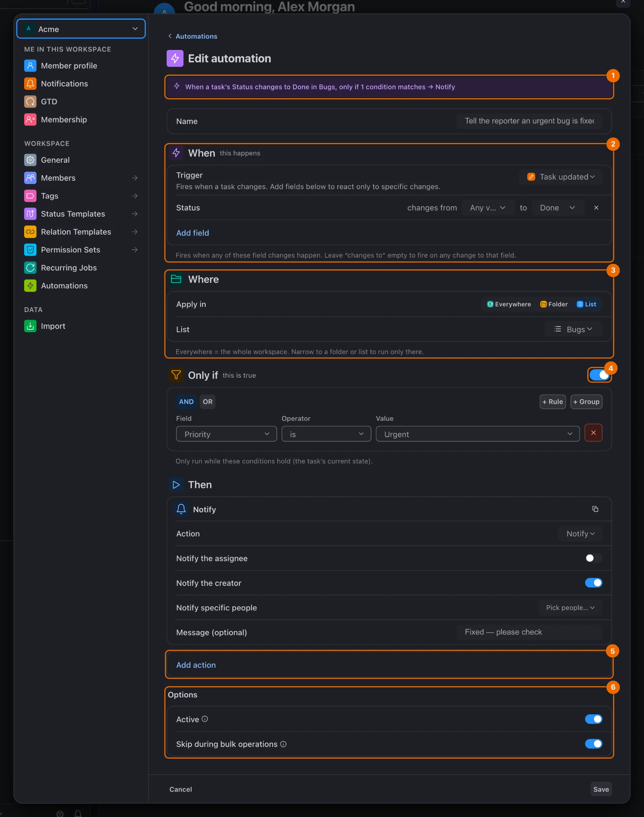Switch condition logic to OR
The image size is (644, 817).
pos(207,401)
